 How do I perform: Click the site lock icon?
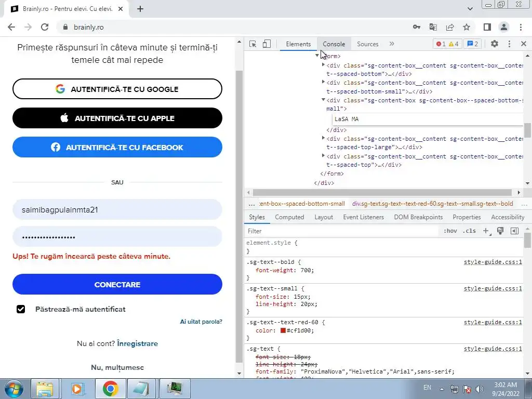[66, 27]
